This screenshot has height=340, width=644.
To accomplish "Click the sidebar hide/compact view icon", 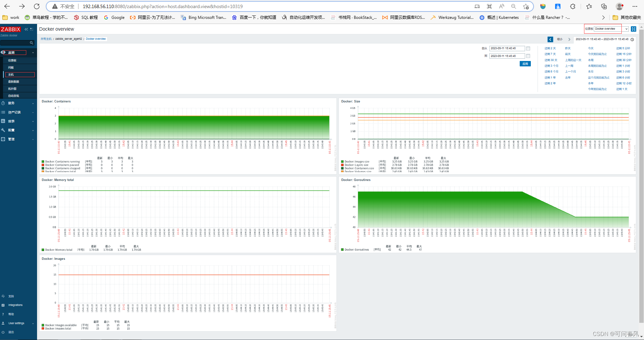I will [32, 29].
